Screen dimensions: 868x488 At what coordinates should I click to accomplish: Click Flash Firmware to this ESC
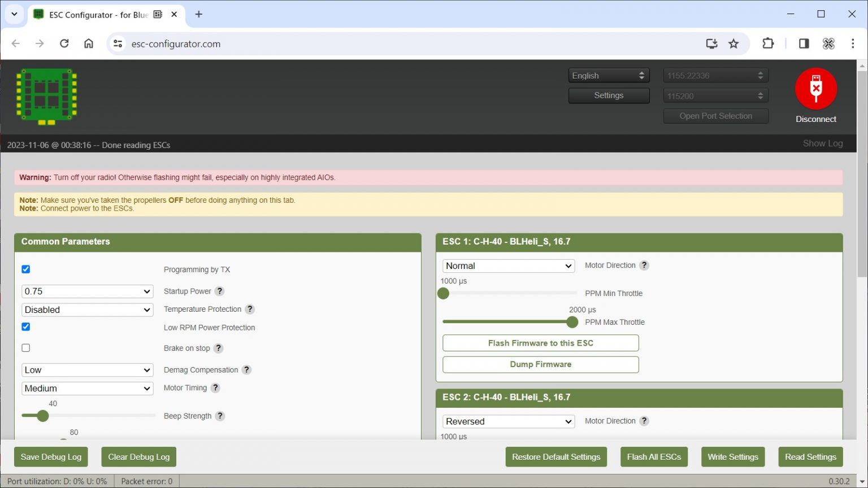(x=541, y=343)
